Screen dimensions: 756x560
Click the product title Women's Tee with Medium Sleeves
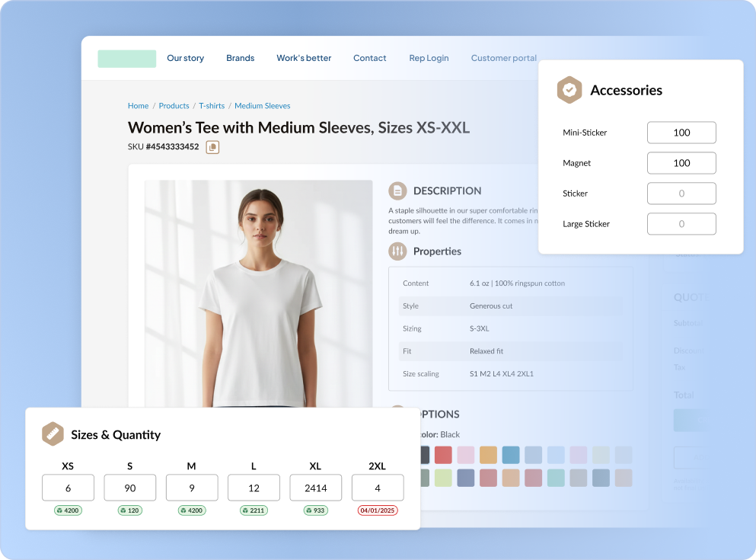coord(298,128)
